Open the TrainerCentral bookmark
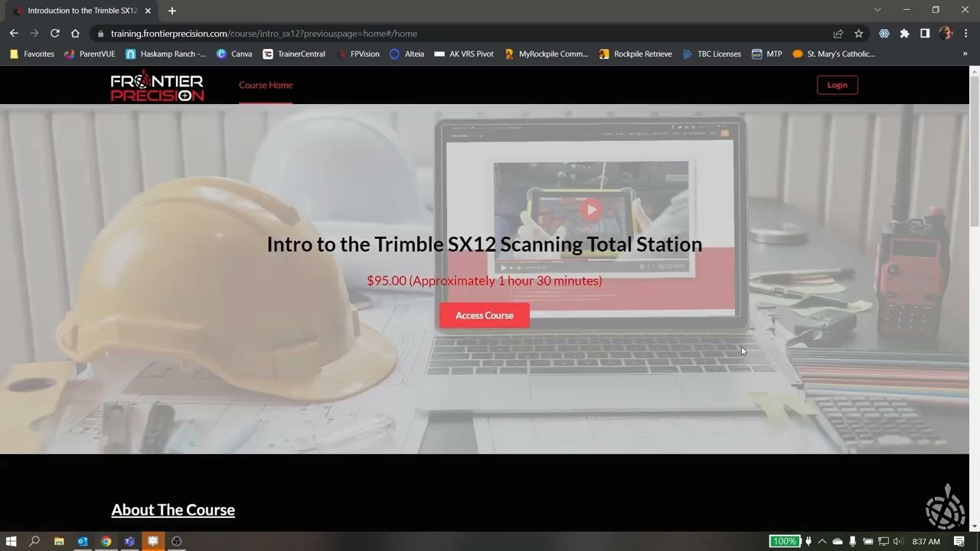The image size is (980, 551). [294, 54]
